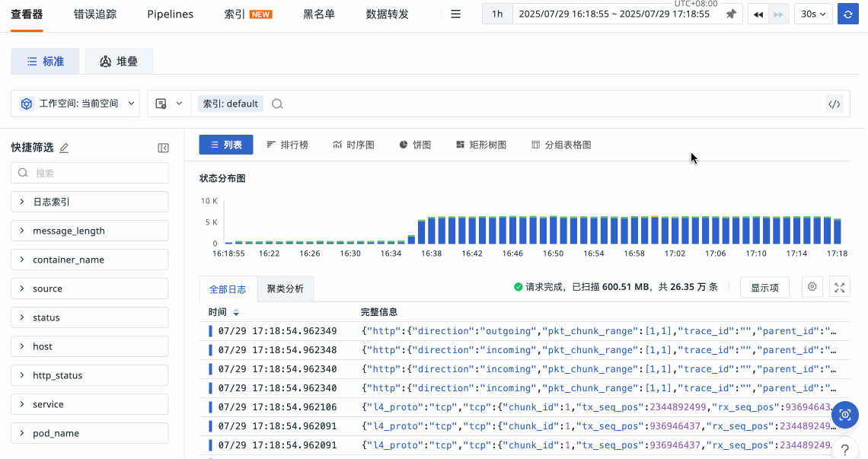Switch to 时序图 chart view
Image resolution: width=868 pixels, height=459 pixels.
(353, 145)
